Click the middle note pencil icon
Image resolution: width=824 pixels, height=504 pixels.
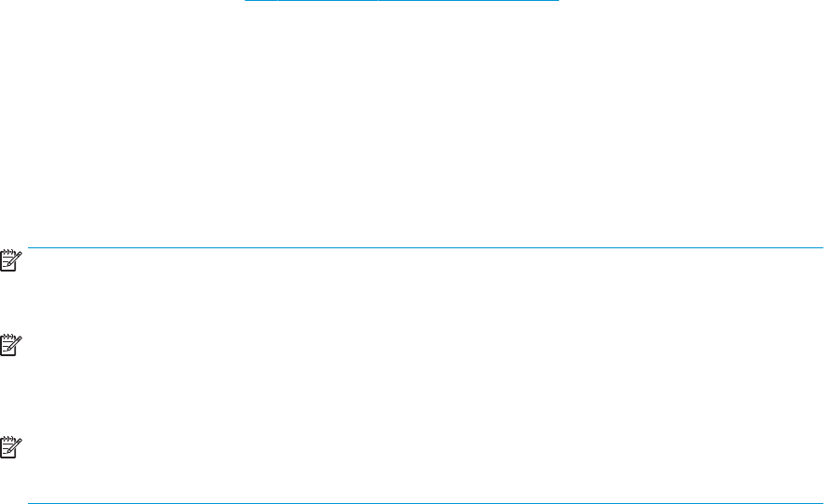11,345
